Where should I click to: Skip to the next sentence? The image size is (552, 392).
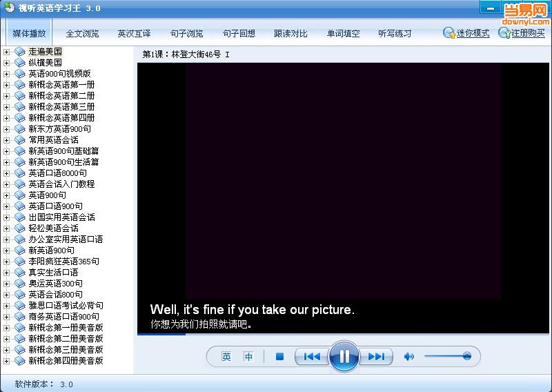[376, 357]
